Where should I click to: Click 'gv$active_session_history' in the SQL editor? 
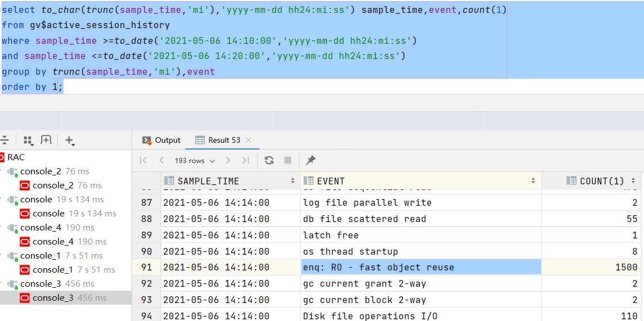100,25
